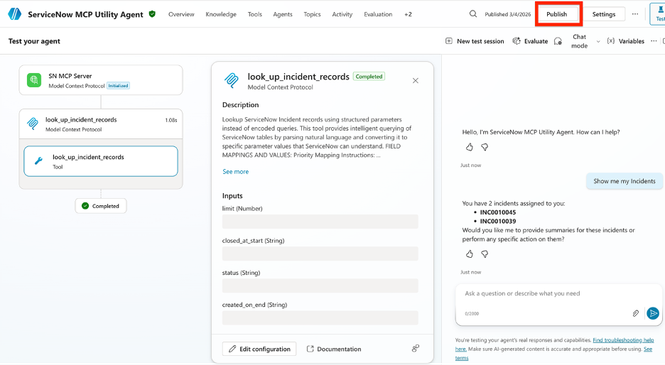Open the Variables button
This screenshot has height=365, width=665.
click(626, 41)
